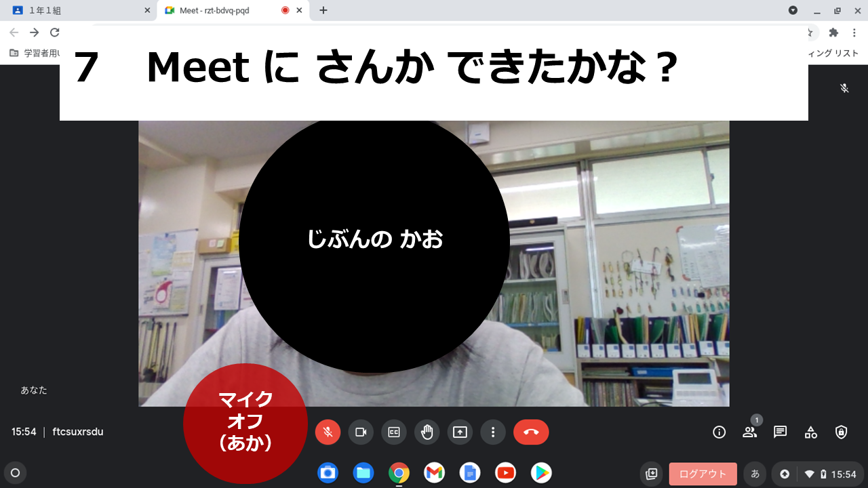The height and width of the screenshot is (488, 868).
Task: Unmute the red microphone button
Action: tap(328, 432)
